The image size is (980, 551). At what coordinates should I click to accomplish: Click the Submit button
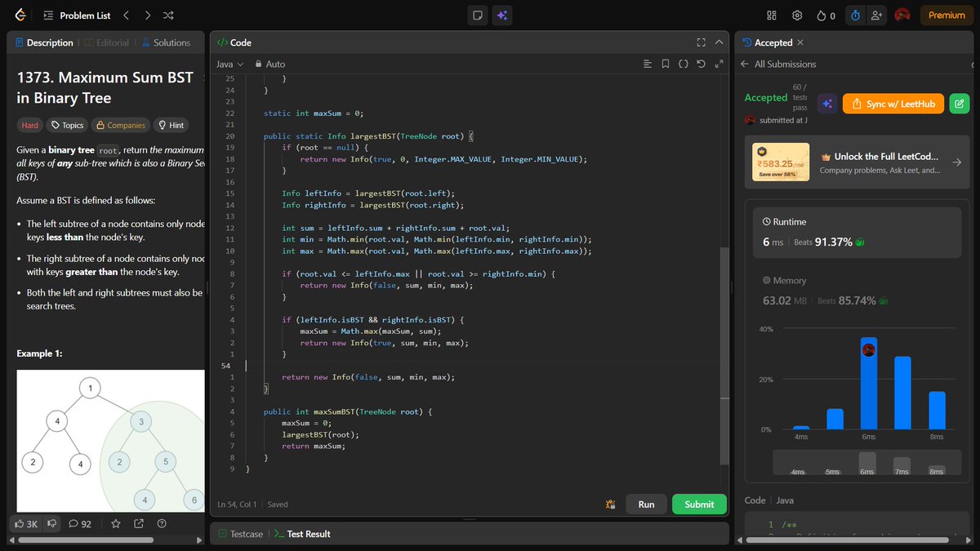pos(699,504)
